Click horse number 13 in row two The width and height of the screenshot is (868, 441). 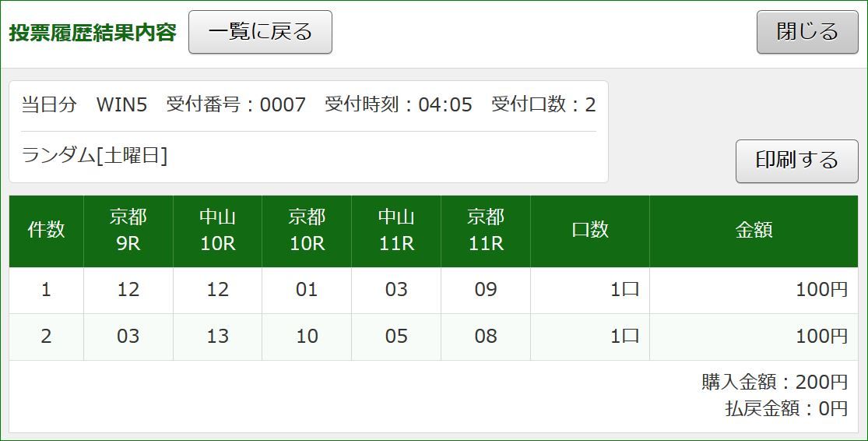point(217,337)
